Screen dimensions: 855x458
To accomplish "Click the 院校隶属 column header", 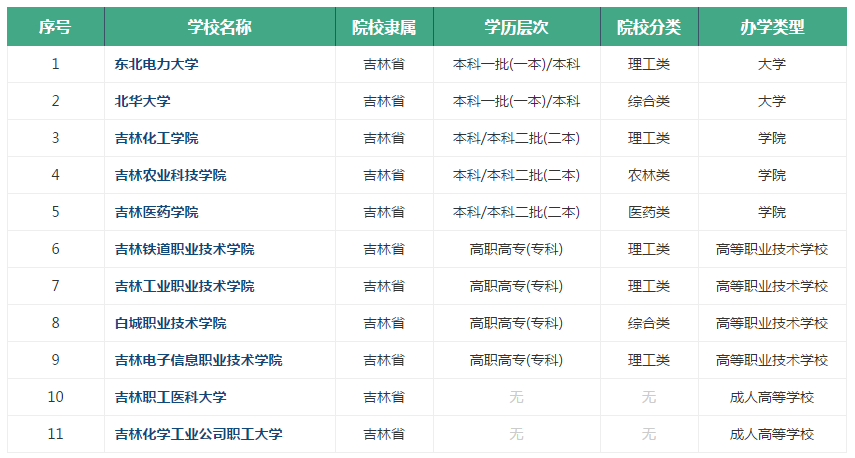I will pos(384,27).
